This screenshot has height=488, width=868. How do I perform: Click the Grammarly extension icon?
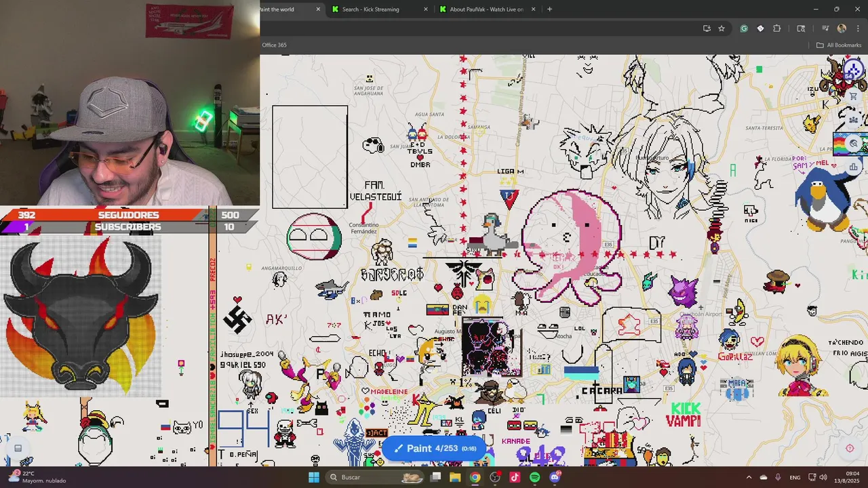pos(744,28)
